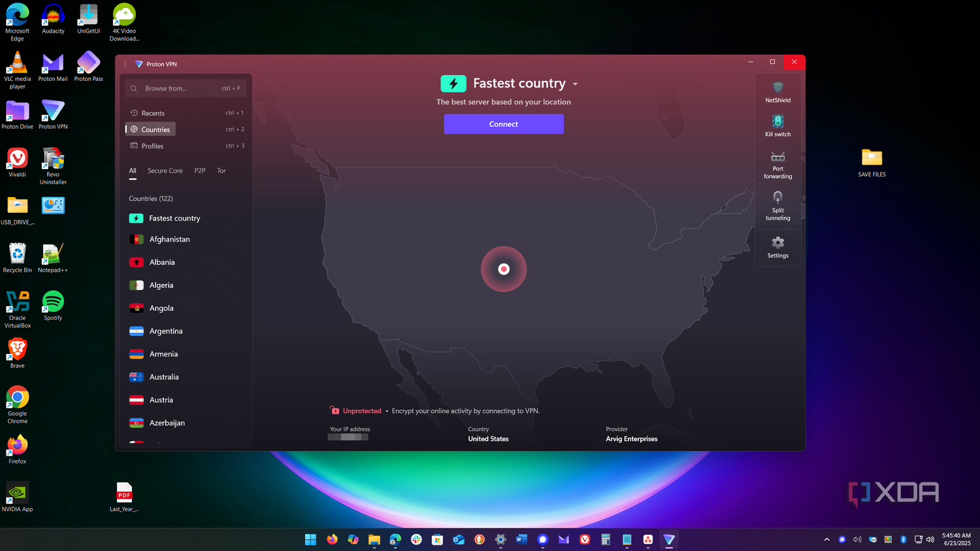The width and height of the screenshot is (980, 551).
Task: Click the Arvig Enterprises provider value
Action: [x=631, y=439]
